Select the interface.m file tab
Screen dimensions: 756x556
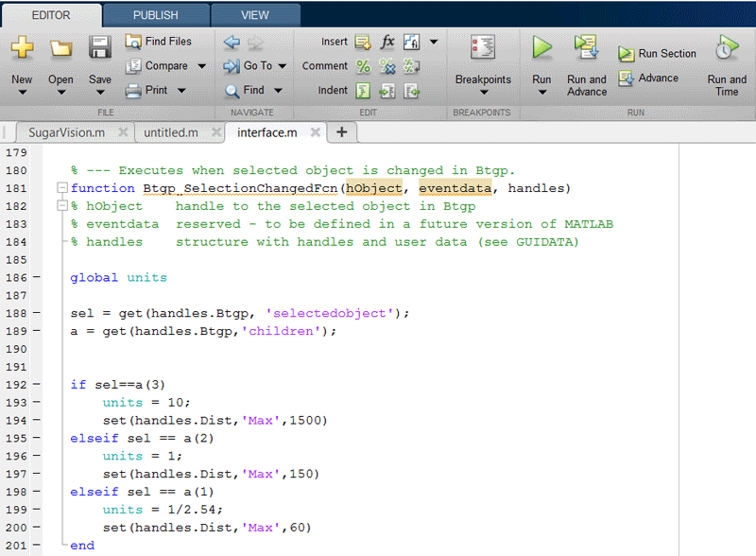266,132
